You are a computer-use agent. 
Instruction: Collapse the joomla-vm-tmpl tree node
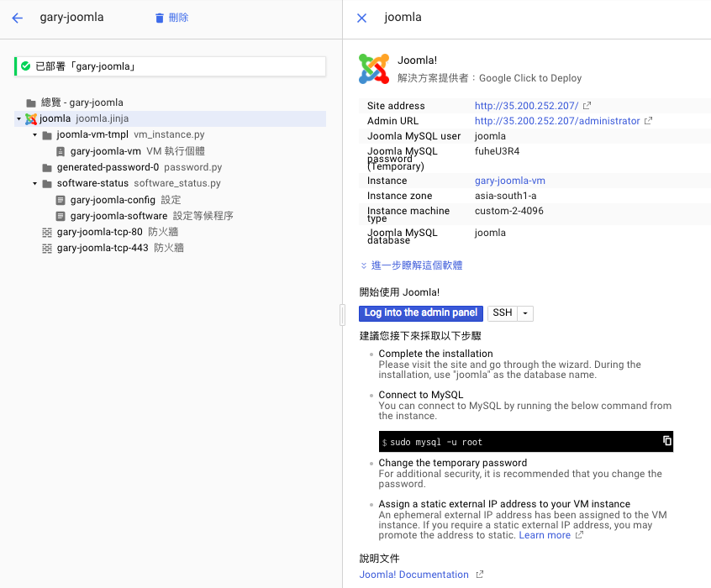click(35, 134)
